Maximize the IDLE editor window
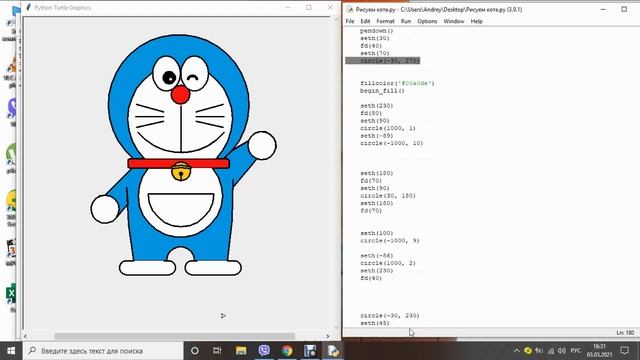The width and height of the screenshot is (640, 360). [624, 9]
